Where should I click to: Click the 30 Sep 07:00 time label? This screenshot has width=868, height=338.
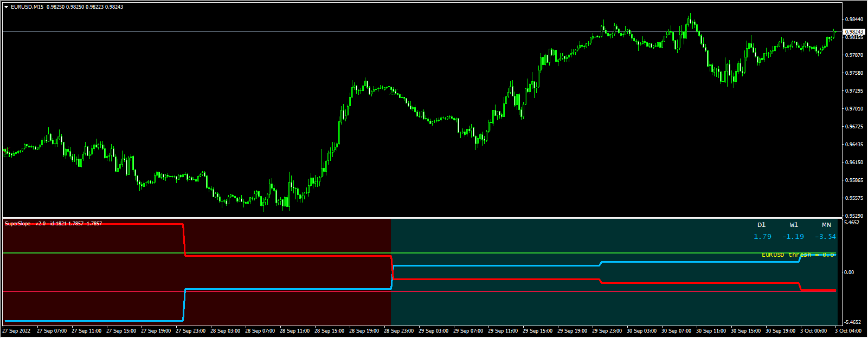tap(677, 331)
